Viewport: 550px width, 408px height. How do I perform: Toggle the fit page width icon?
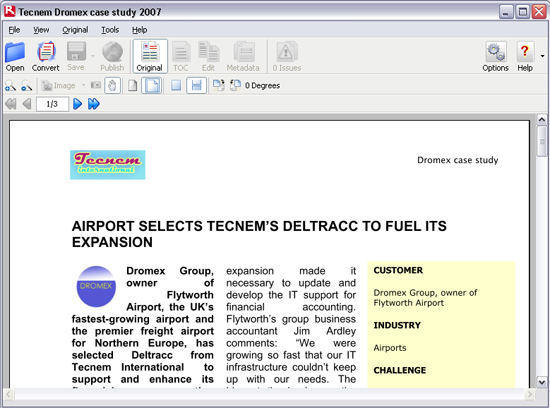pos(196,86)
